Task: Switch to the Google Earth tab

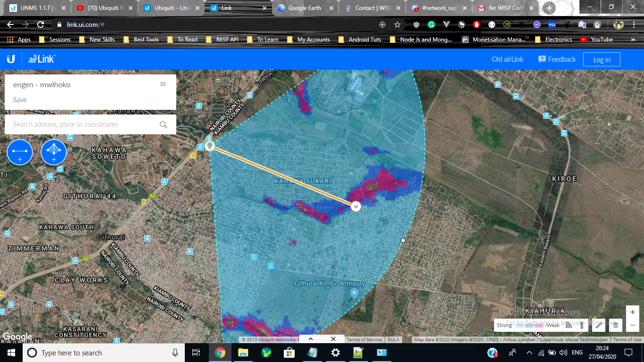Action: 305,8
